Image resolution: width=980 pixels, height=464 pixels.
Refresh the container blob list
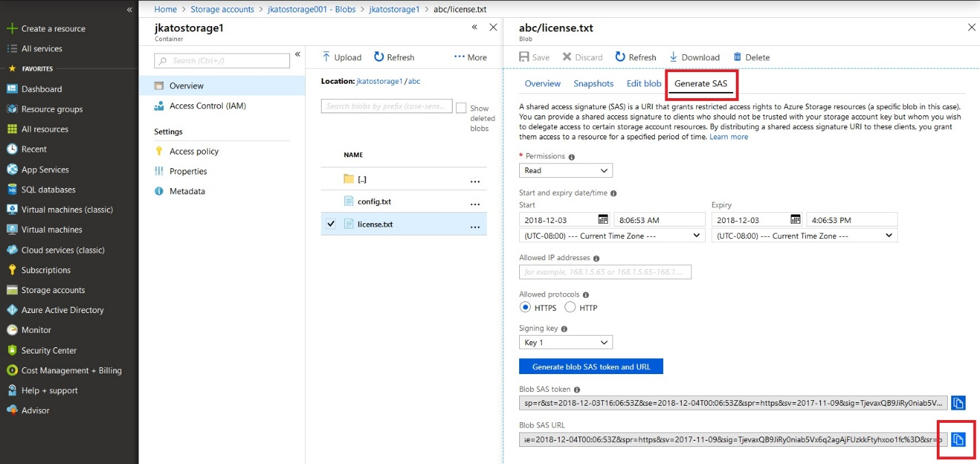tap(394, 57)
